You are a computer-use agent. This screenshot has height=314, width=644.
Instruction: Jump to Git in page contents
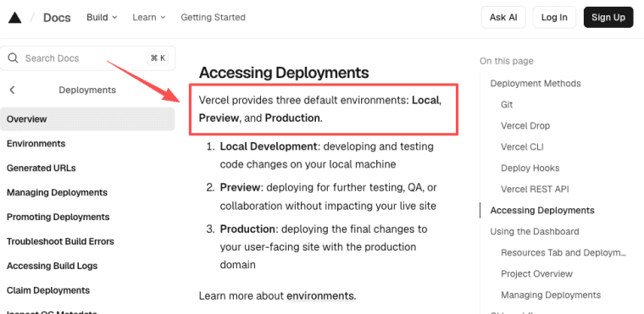(x=507, y=105)
